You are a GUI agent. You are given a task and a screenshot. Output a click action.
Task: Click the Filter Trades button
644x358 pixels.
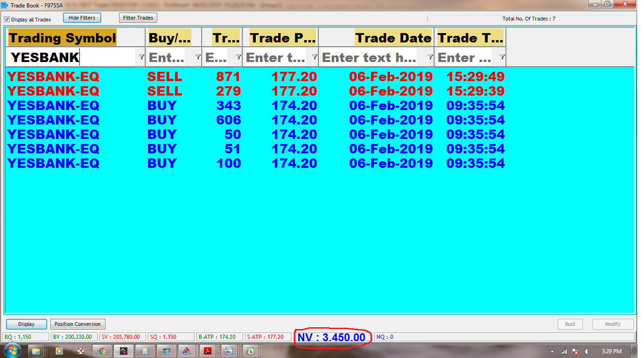138,18
